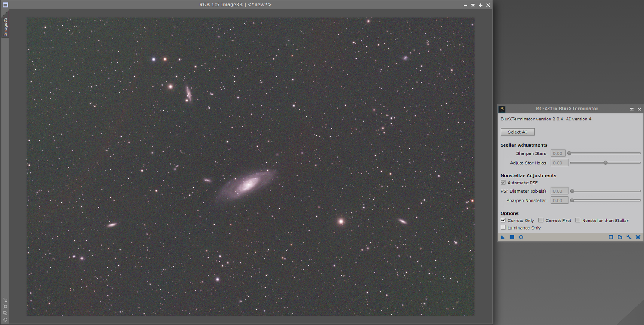The height and width of the screenshot is (325, 644).
Task: Click the fit-view crossed-square icon in image window
Action: coord(5,307)
